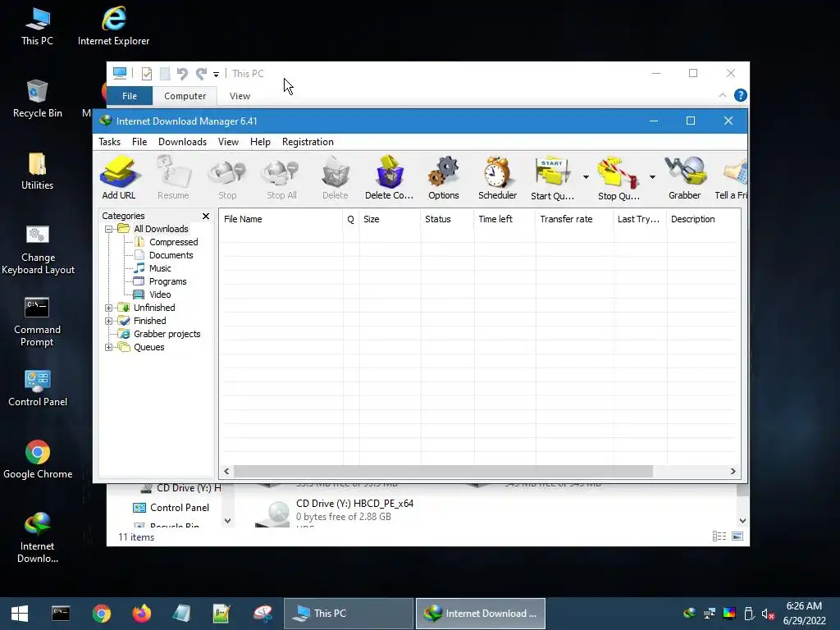Open IDM Options gear icon
Screen dimensions: 840x630
[444, 178]
